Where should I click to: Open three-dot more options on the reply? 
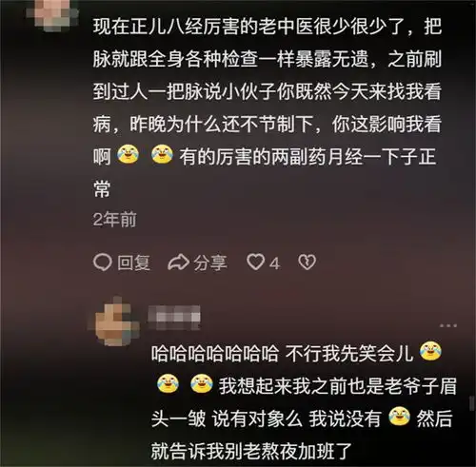[x=448, y=325]
